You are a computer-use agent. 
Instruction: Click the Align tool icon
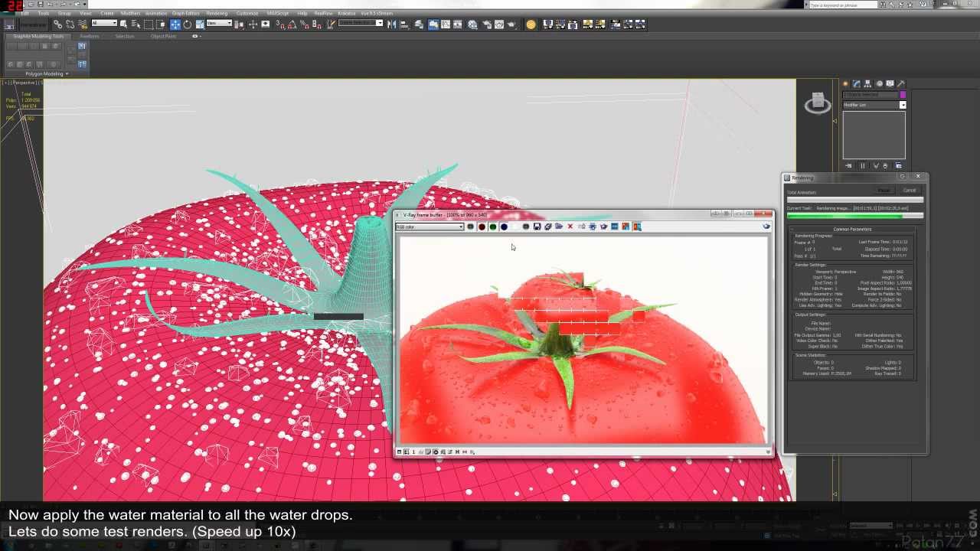(x=403, y=24)
